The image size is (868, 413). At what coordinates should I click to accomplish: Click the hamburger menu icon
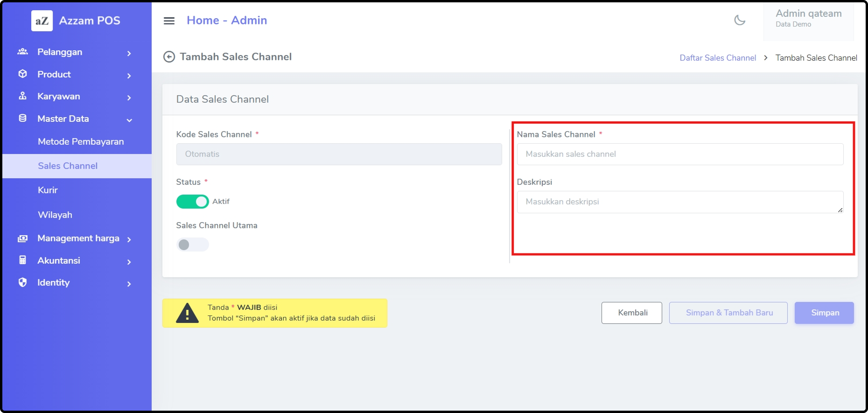click(169, 21)
